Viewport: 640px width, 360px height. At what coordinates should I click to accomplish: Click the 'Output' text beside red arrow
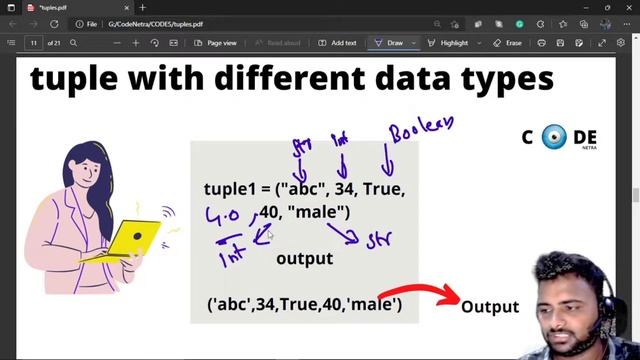point(490,307)
